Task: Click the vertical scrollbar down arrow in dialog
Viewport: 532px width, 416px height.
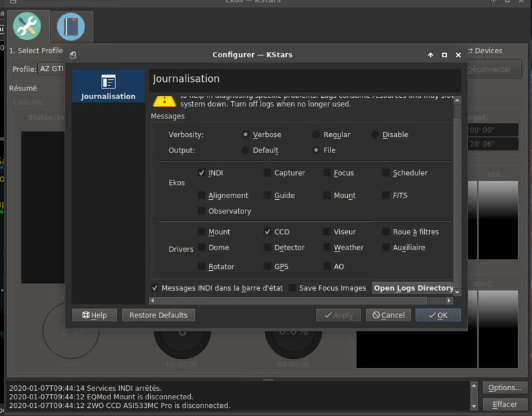Action: [x=458, y=292]
